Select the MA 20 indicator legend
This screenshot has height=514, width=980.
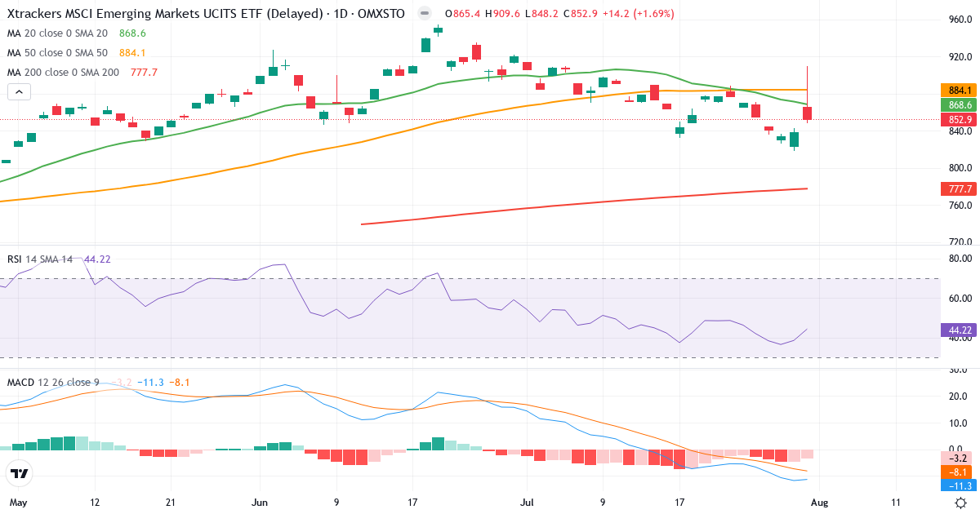(77, 33)
